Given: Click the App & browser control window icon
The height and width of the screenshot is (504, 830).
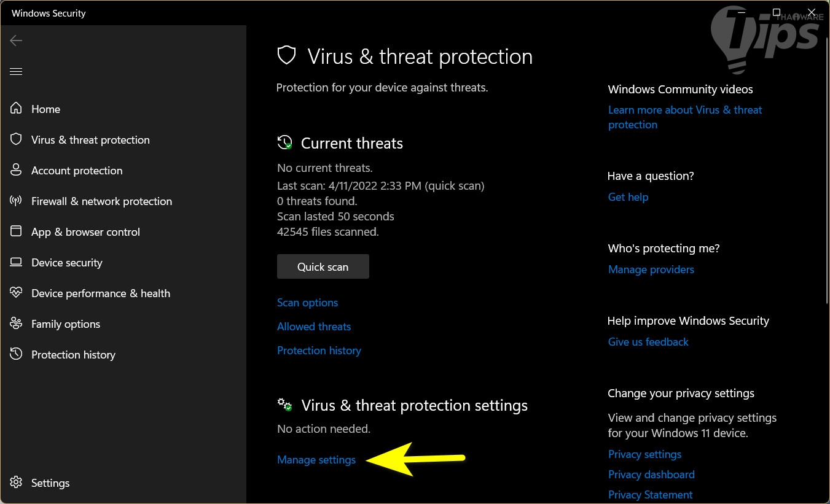Looking at the screenshot, I should pyautogui.click(x=16, y=231).
